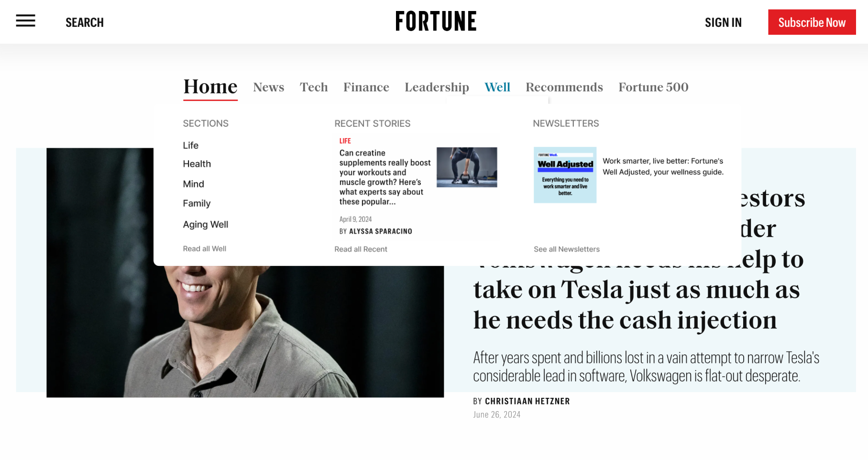Follow the Read all Recent link
The height and width of the screenshot is (460, 868).
click(x=361, y=249)
